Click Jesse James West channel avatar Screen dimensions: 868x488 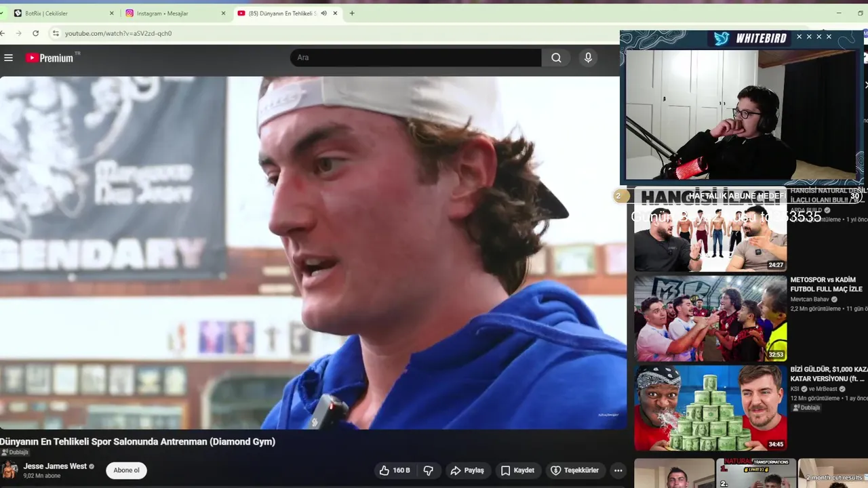click(x=9, y=470)
